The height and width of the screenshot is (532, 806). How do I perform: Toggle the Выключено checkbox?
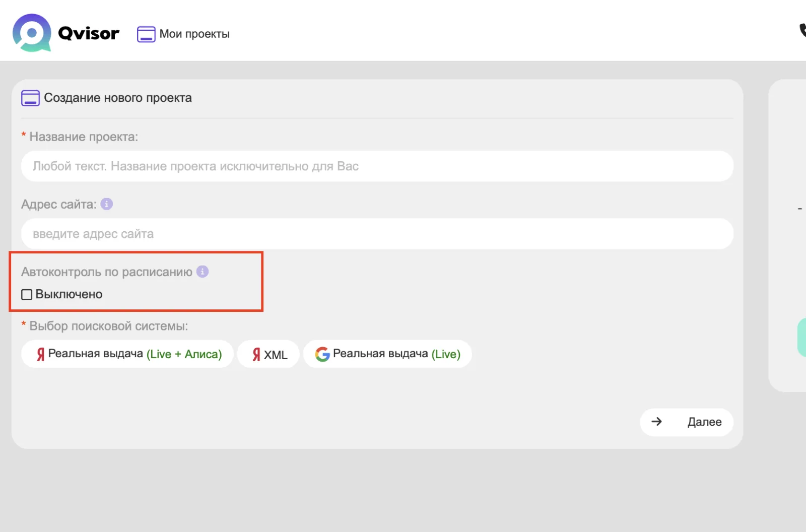click(x=27, y=295)
